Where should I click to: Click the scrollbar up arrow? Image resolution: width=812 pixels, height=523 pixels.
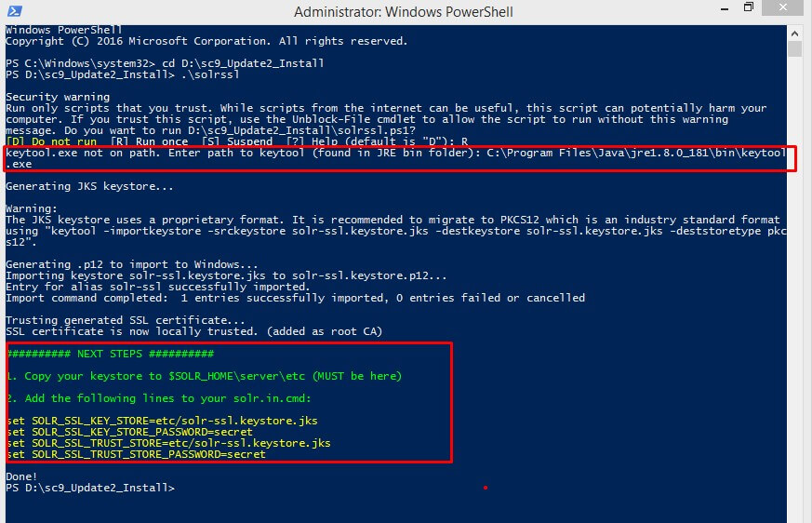pos(794,34)
